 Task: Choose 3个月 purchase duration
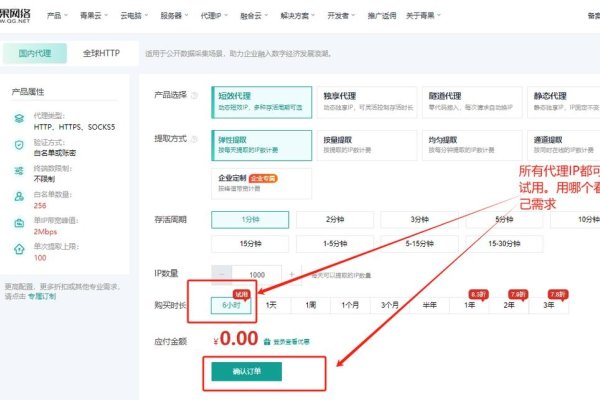(x=390, y=305)
